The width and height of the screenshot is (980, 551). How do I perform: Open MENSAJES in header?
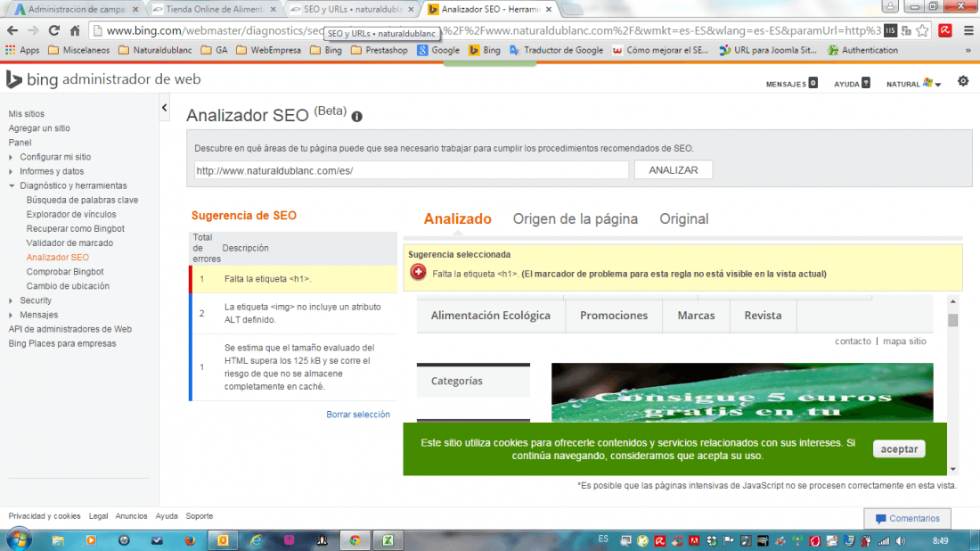(x=791, y=84)
